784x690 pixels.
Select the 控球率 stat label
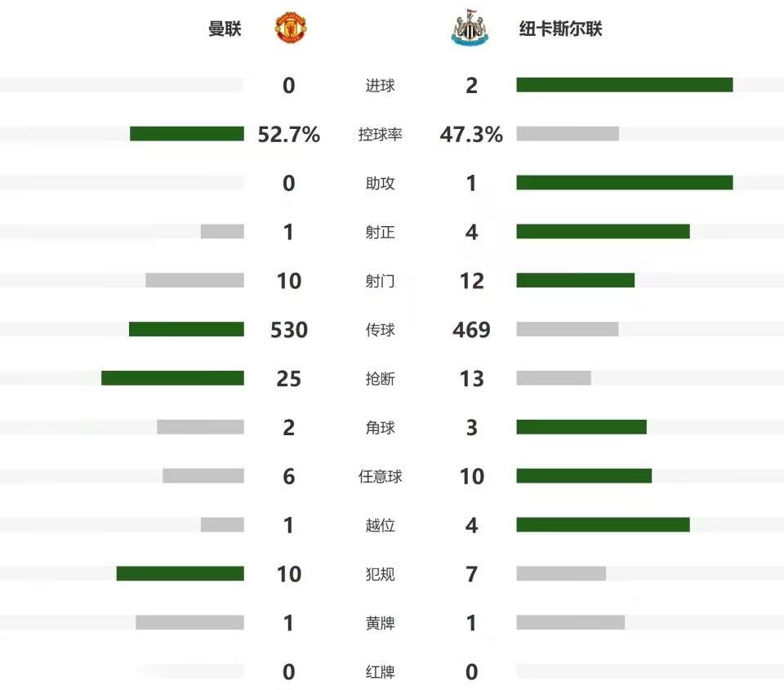380,135
